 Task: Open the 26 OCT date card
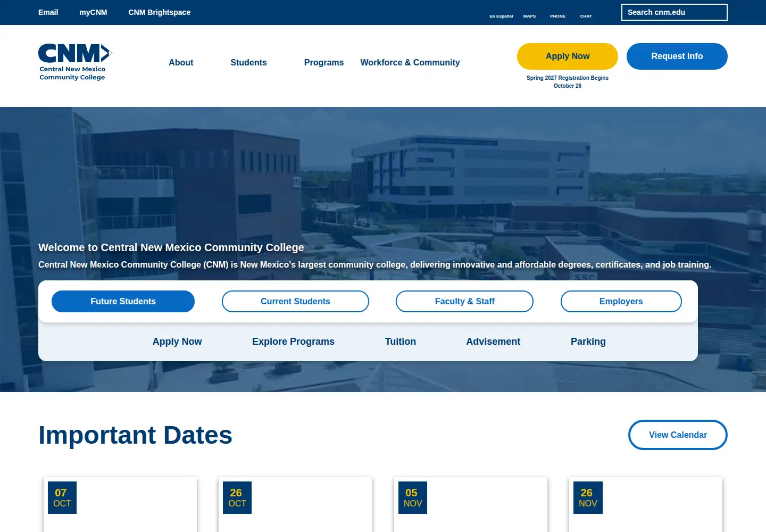pos(295,504)
